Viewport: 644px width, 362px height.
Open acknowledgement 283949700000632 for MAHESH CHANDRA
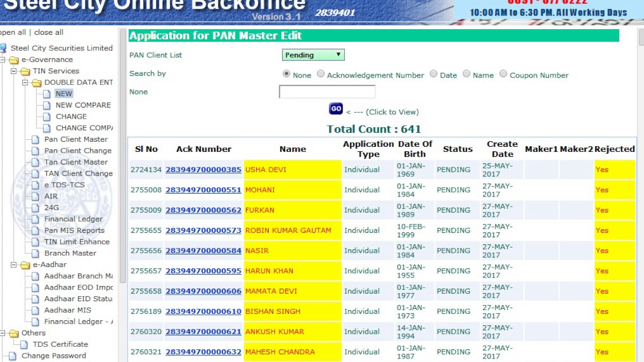click(x=203, y=352)
